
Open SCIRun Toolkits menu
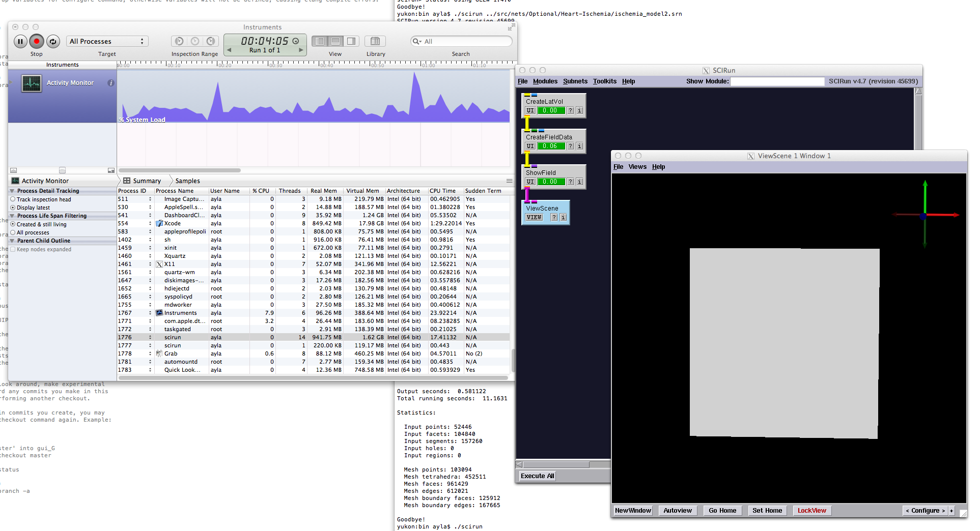[x=605, y=81]
